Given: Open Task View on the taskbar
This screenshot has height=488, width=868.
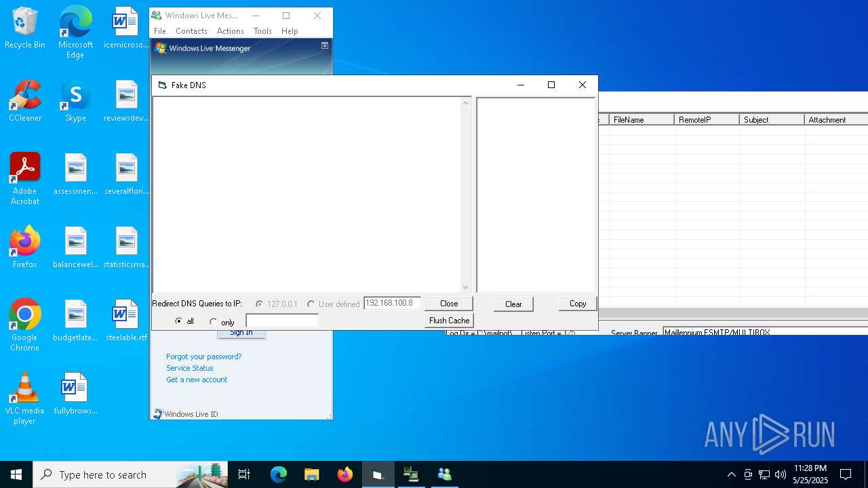Looking at the screenshot, I should click(x=244, y=474).
